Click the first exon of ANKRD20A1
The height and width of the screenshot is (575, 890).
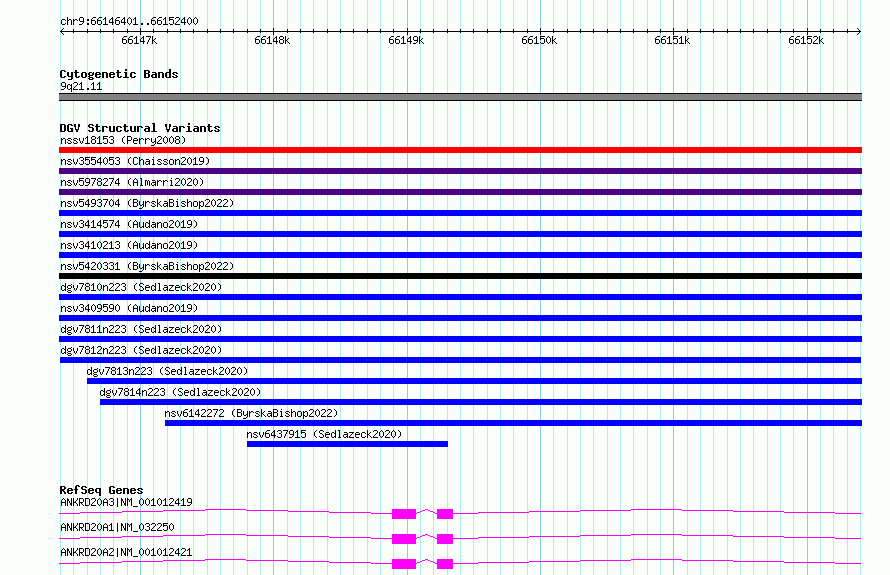tap(404, 539)
